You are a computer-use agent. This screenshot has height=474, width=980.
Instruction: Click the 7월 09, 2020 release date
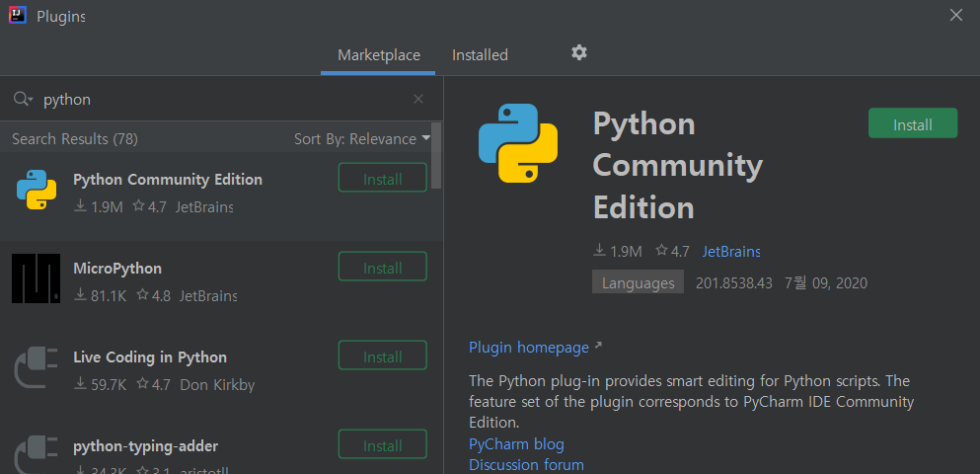click(826, 283)
